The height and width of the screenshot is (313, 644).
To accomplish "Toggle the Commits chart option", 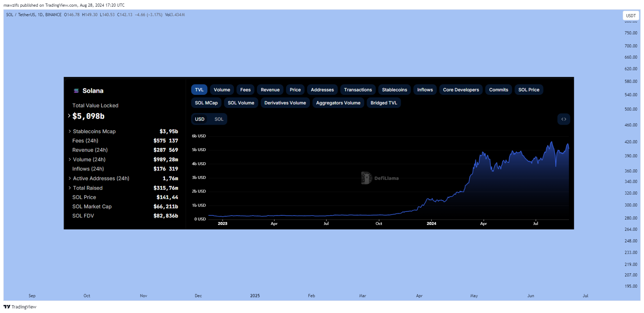I will click(x=499, y=90).
